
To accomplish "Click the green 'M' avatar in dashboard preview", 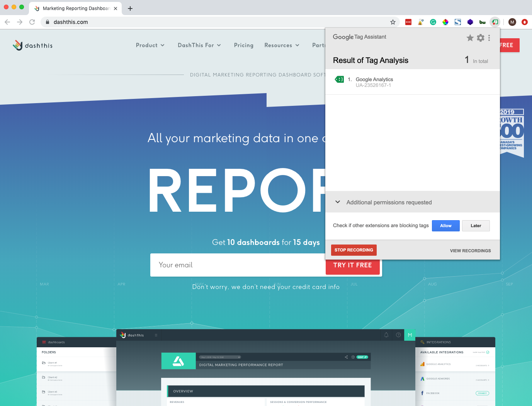I will [x=410, y=335].
